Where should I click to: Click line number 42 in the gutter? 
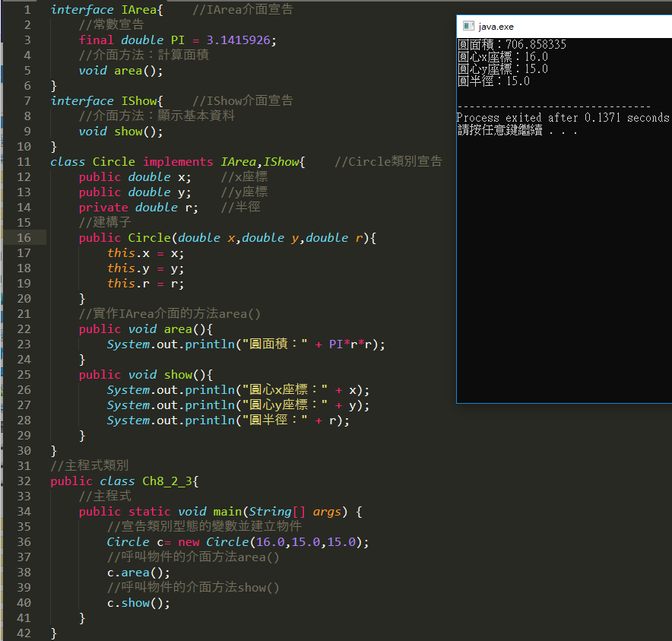[x=24, y=633]
